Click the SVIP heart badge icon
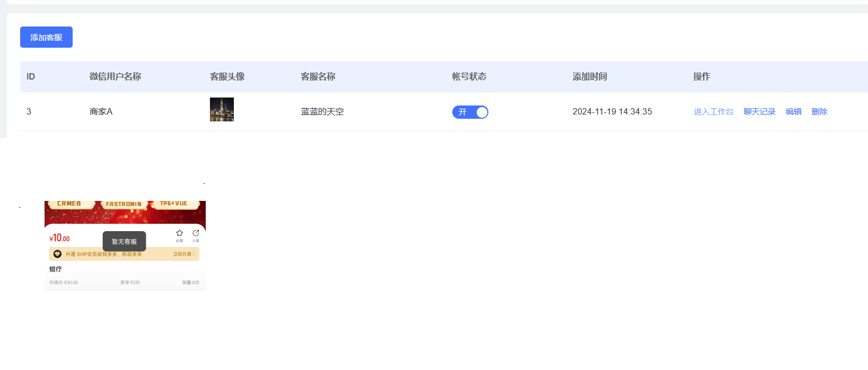 [57, 254]
